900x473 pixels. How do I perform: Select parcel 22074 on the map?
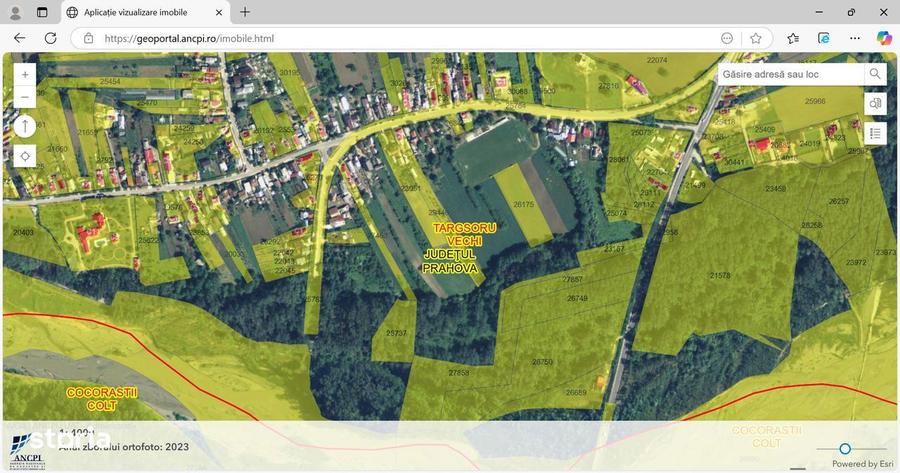tap(657, 60)
